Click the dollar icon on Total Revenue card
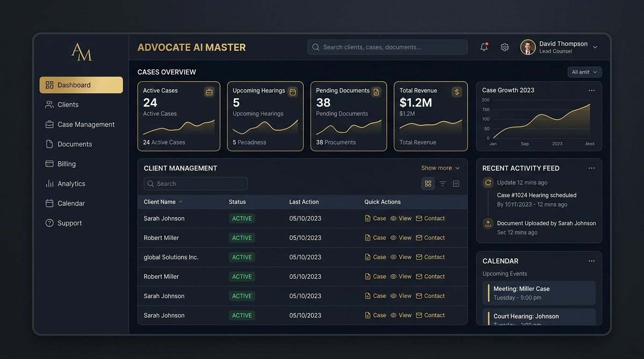Image resolution: width=644 pixels, height=359 pixels. tap(457, 92)
